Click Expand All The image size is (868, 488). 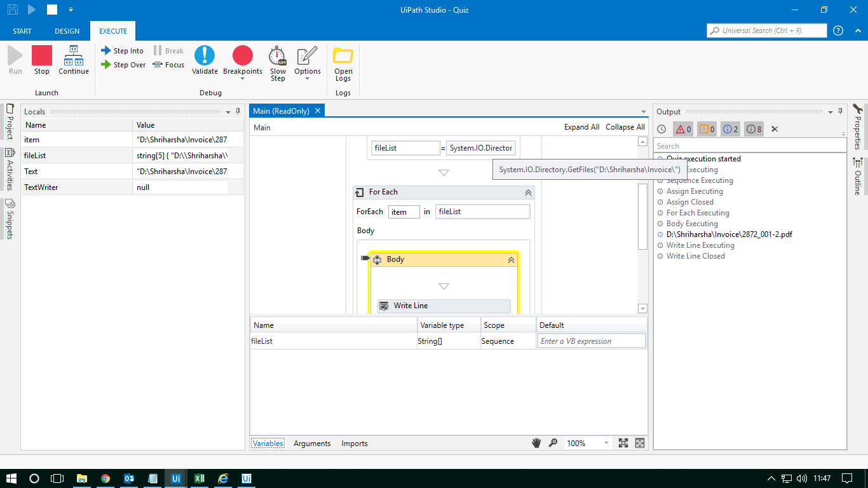[x=581, y=127]
